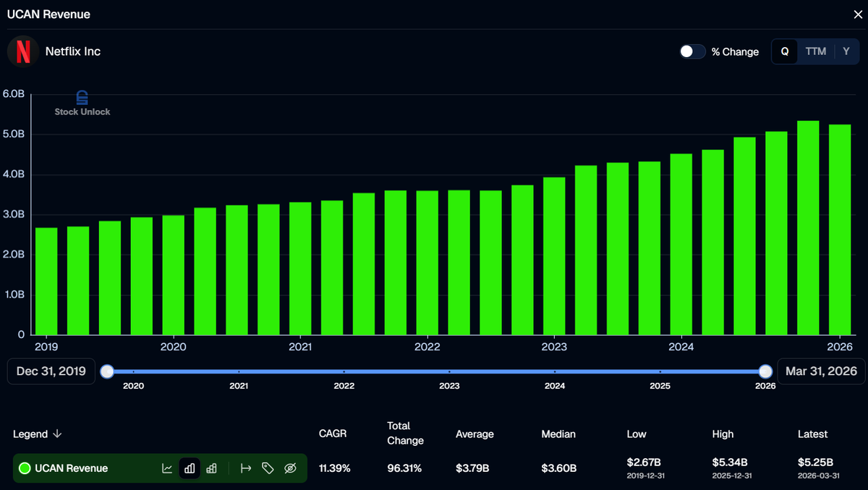Switch to the Y yearly period tab
Image resolution: width=868 pixels, height=490 pixels.
tap(846, 51)
